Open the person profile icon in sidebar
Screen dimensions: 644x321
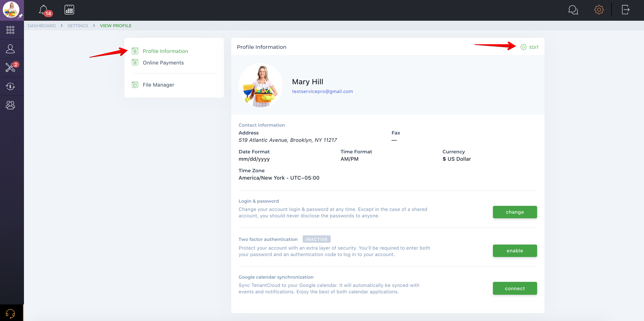(x=10, y=49)
